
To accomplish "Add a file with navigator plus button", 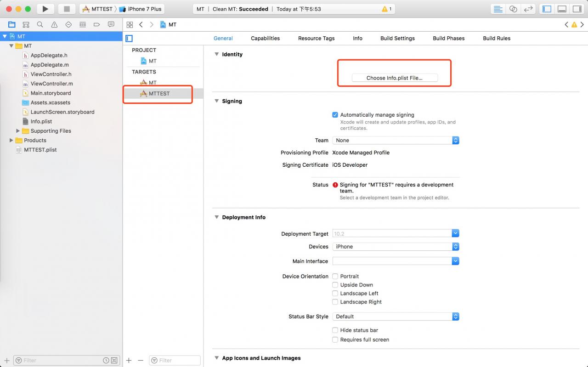I will tap(6, 361).
